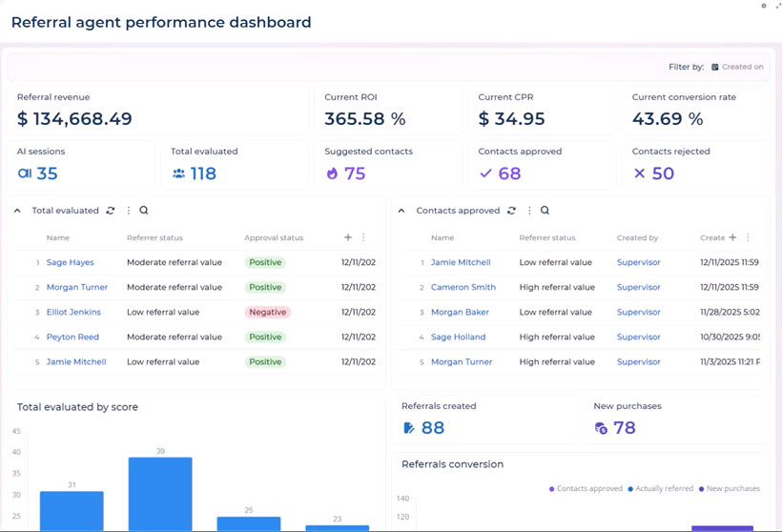Open search in Total evaluated table

coord(144,211)
